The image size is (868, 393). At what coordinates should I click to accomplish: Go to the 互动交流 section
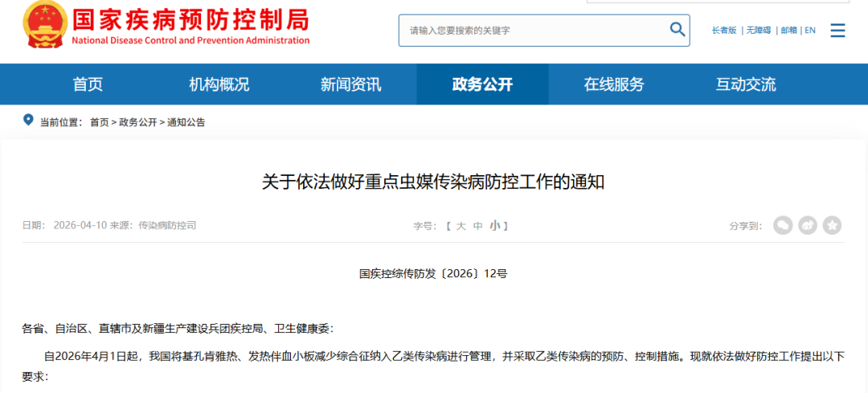(x=746, y=84)
